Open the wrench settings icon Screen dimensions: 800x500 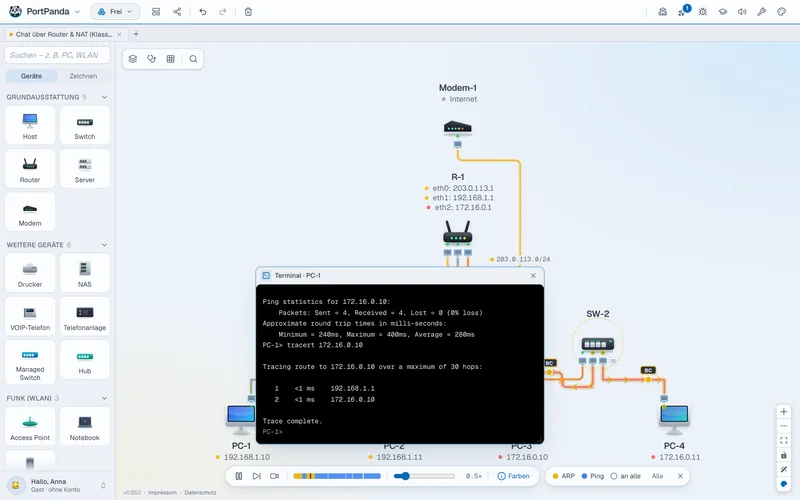(762, 12)
